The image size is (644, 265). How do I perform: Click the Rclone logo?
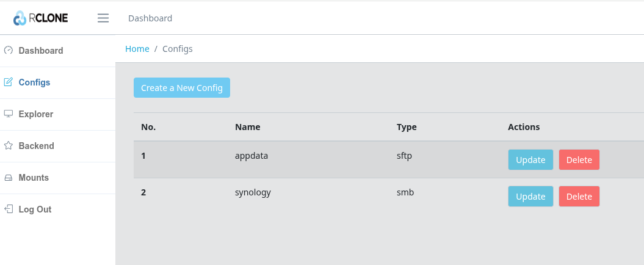pyautogui.click(x=41, y=18)
